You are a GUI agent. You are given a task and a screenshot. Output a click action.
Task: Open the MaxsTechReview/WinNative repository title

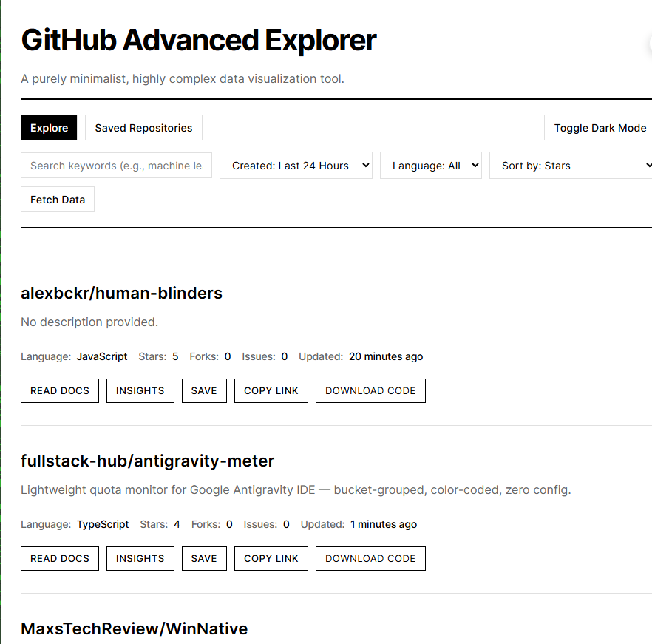point(134,628)
